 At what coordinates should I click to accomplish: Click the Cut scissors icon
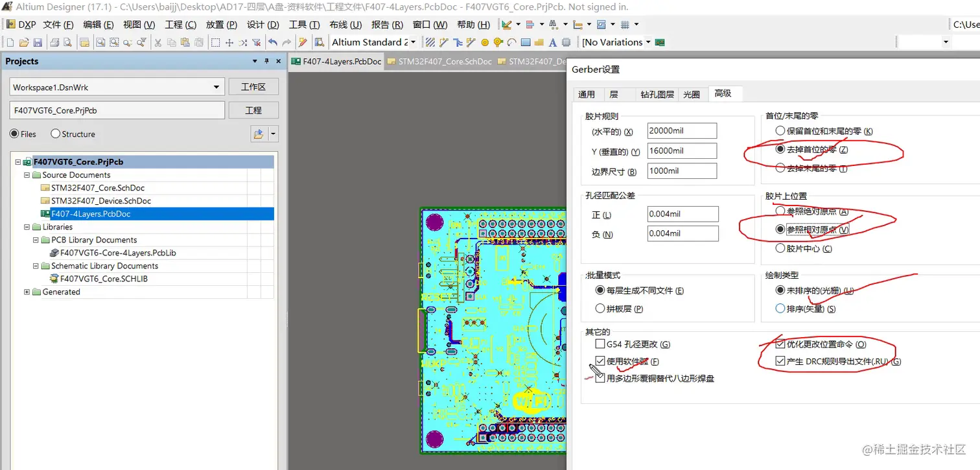[x=157, y=42]
